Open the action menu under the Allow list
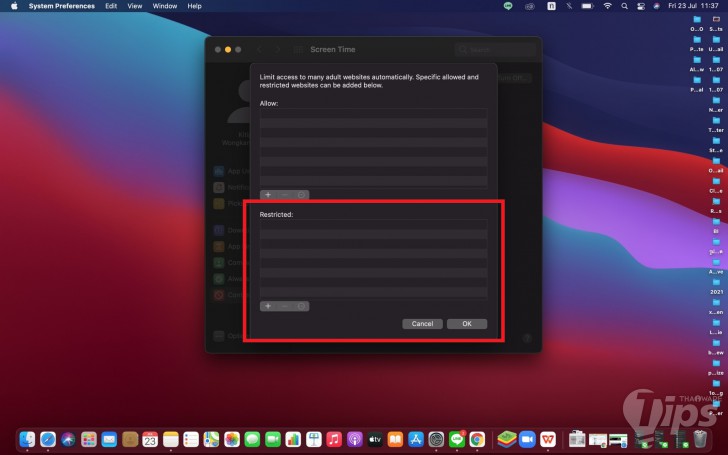Image resolution: width=728 pixels, height=455 pixels. [x=301, y=195]
